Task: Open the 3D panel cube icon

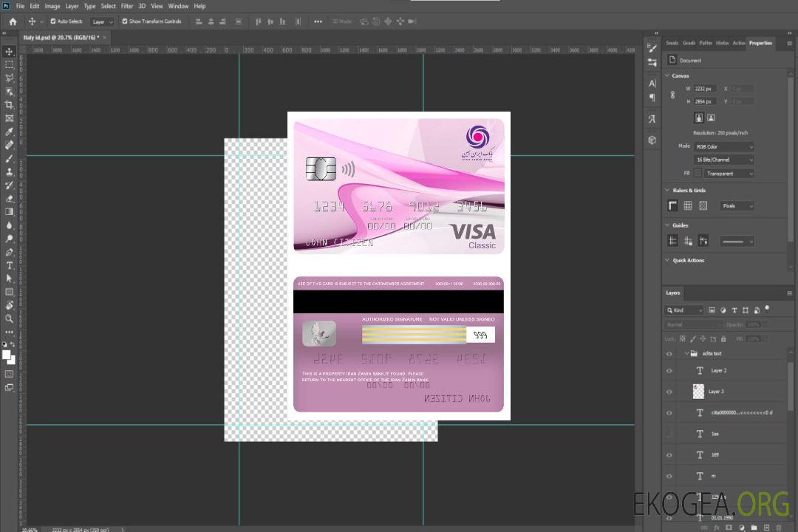Action: point(652,140)
